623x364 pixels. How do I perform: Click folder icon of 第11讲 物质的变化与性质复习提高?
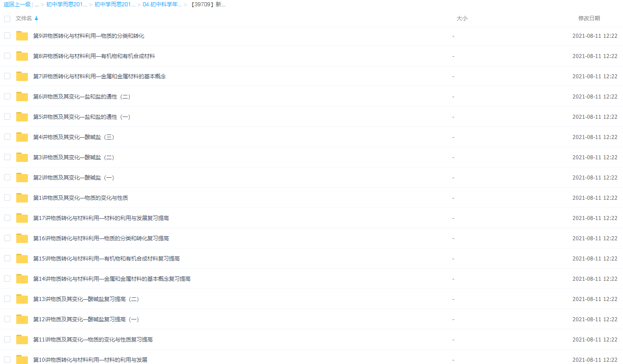pos(22,340)
